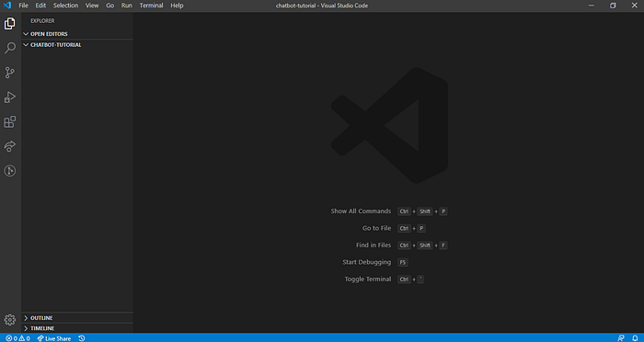This screenshot has width=644, height=342.
Task: Open the Source Control view icon
Action: [x=10, y=73]
